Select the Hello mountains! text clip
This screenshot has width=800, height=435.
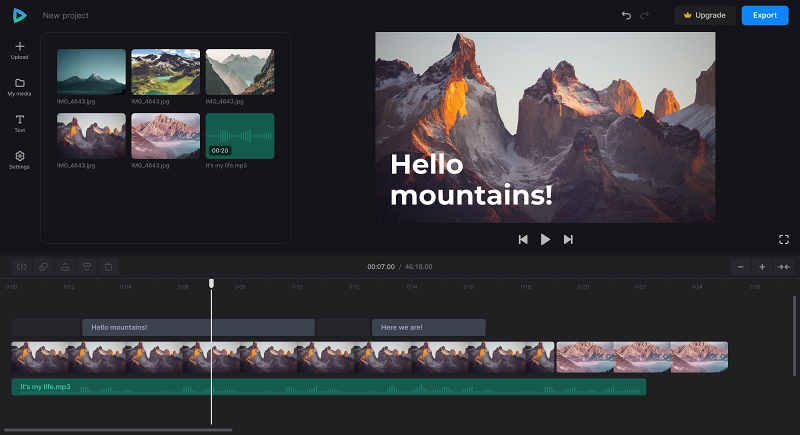point(198,327)
